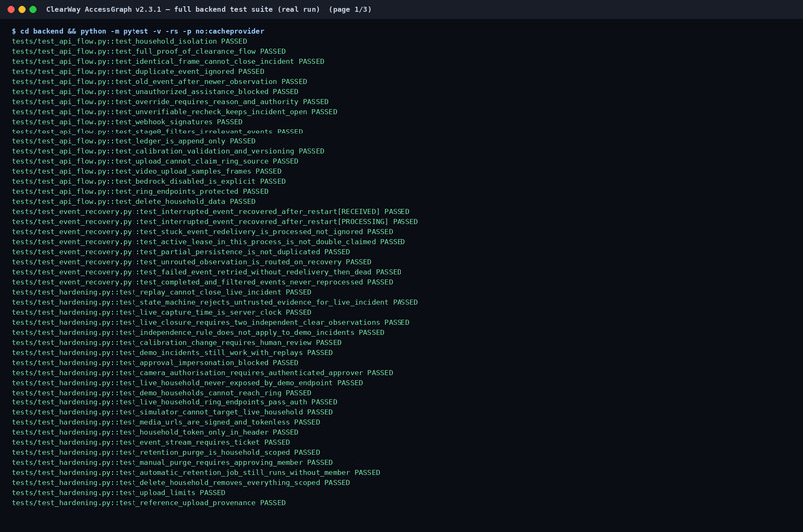Click the test_duplicate_event_ignored line
This screenshot has width=803, height=532.
click(138, 71)
